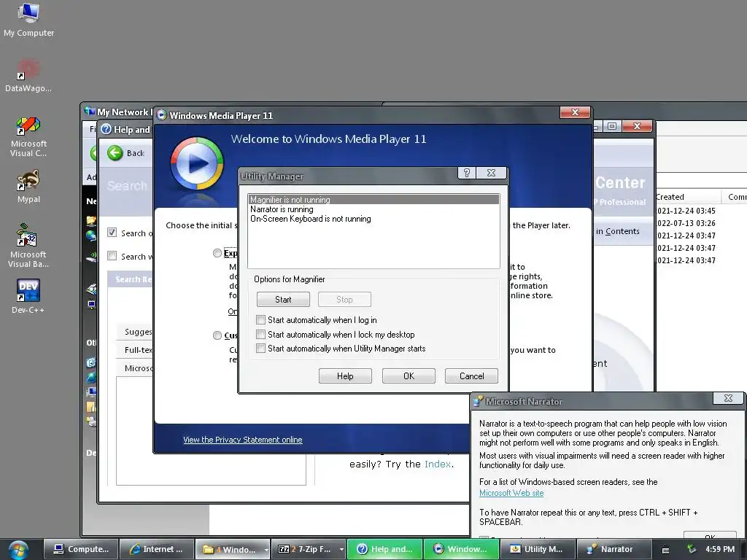This screenshot has width=747, height=560.
Task: Click OK in Utility Manager
Action: [409, 376]
